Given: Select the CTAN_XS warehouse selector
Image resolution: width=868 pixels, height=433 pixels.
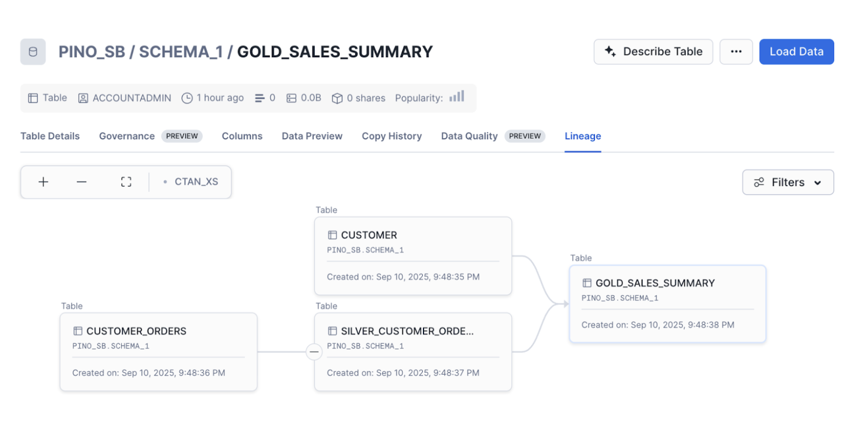Looking at the screenshot, I should click(191, 182).
